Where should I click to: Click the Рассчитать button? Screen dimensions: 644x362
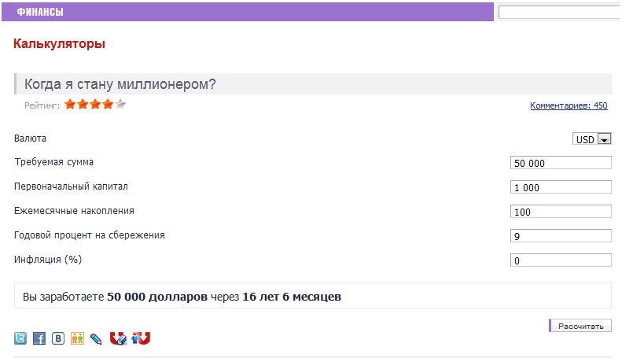(x=580, y=326)
